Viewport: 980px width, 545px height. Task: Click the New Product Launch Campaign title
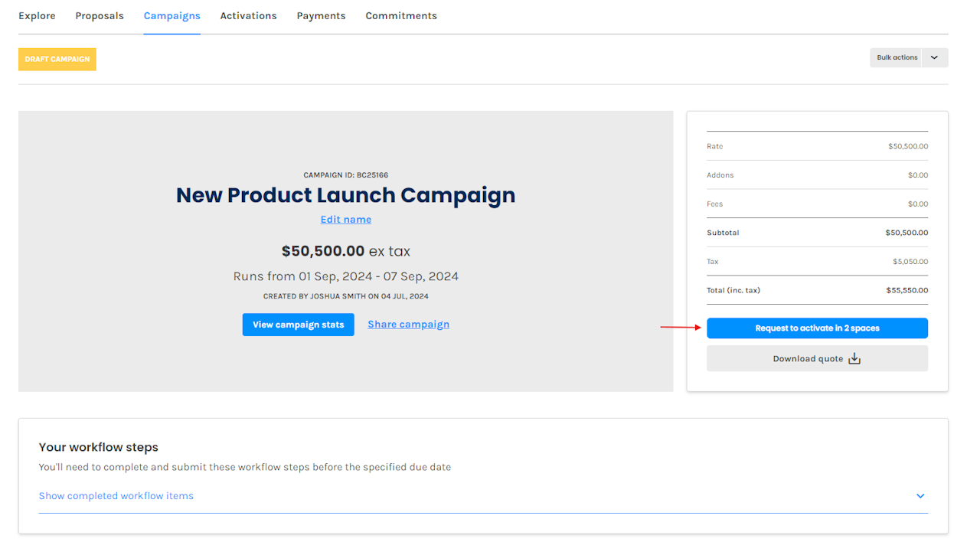345,195
